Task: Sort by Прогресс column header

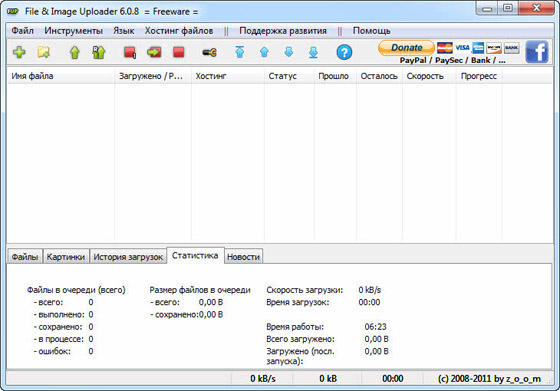Action: [x=479, y=76]
